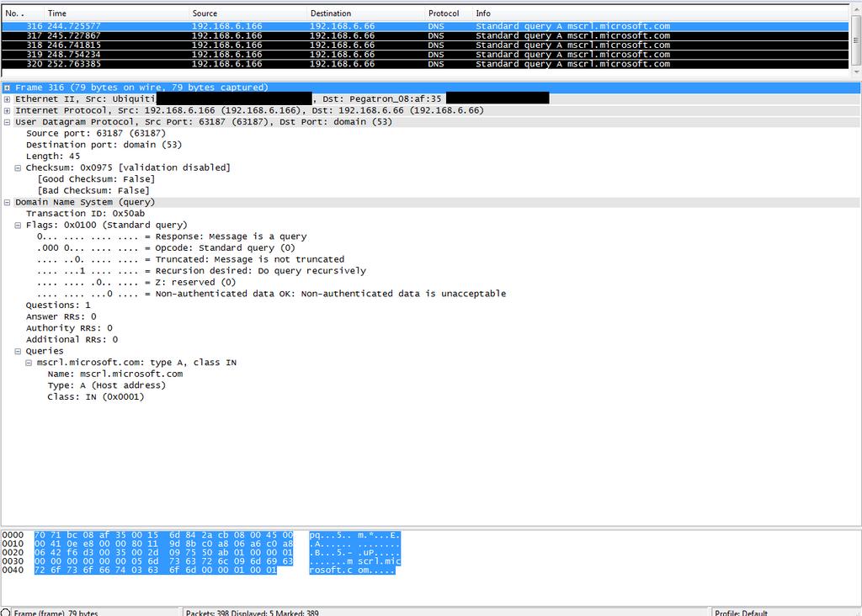
Task: Click hex offset row 0010 in bytes pane
Action: 13,544
